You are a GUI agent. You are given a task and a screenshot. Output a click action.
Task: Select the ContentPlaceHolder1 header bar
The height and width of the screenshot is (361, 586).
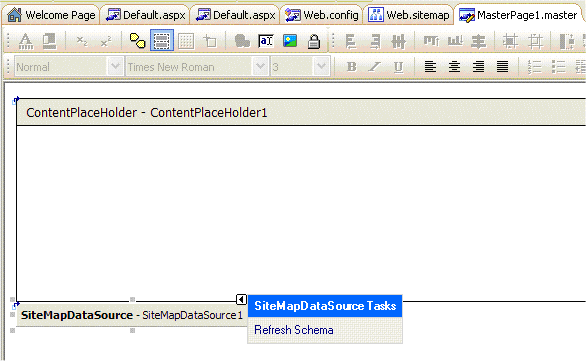point(301,112)
